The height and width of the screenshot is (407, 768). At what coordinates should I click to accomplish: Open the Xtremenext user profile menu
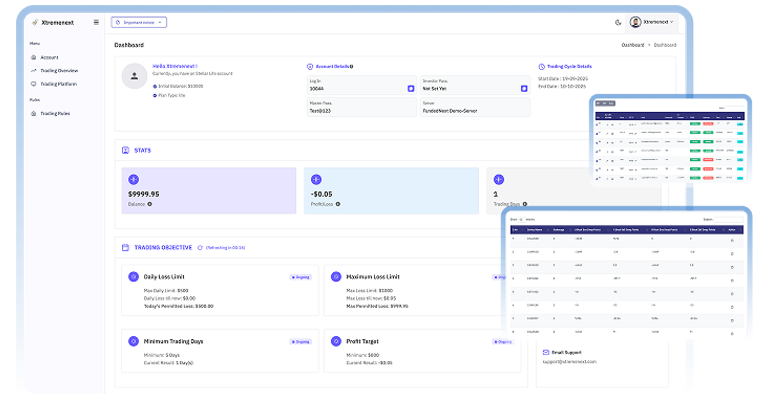(651, 22)
